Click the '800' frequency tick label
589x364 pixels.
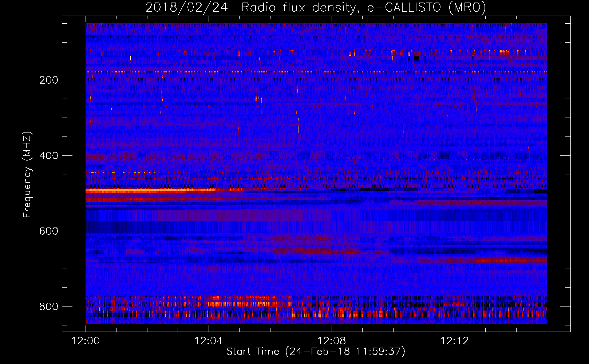point(49,306)
